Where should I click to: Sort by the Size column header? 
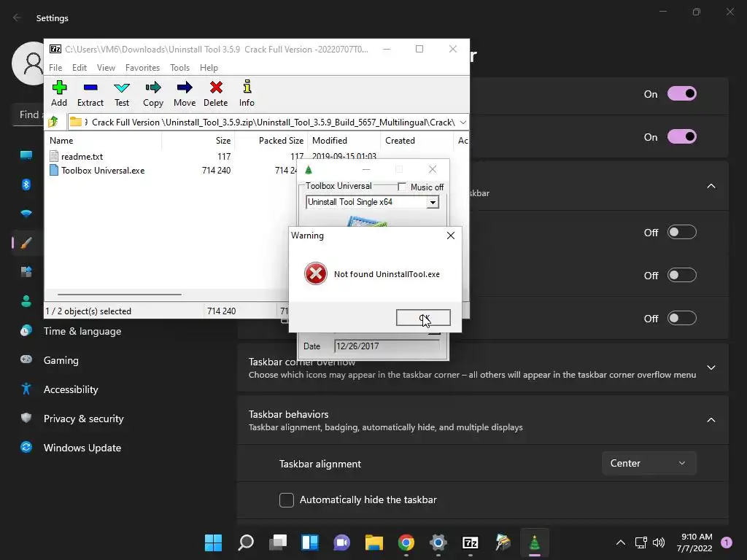(x=198, y=141)
